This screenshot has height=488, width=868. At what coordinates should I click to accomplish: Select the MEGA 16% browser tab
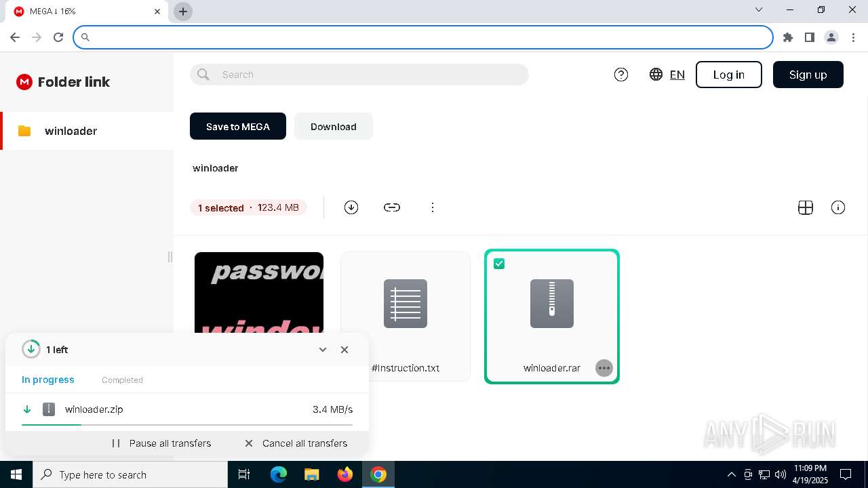point(85,12)
